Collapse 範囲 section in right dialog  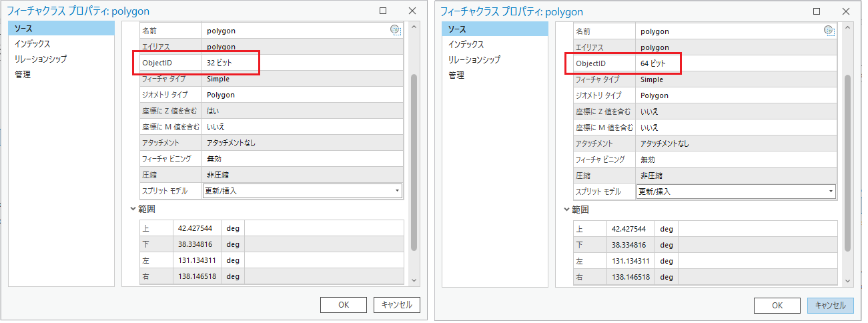tap(568, 210)
